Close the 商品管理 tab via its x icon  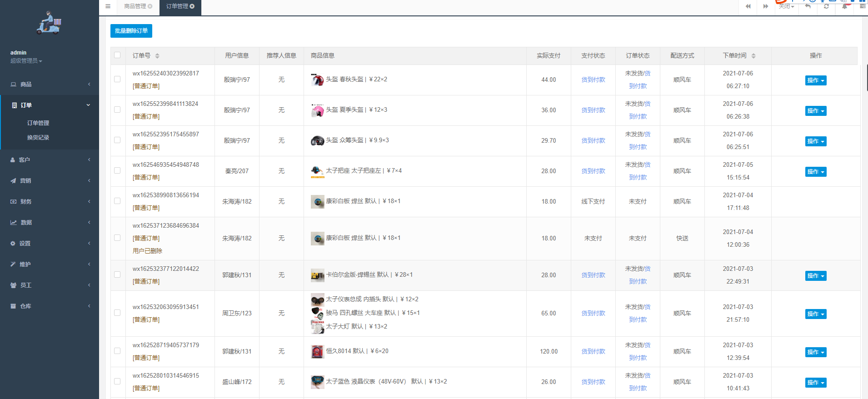click(x=150, y=6)
